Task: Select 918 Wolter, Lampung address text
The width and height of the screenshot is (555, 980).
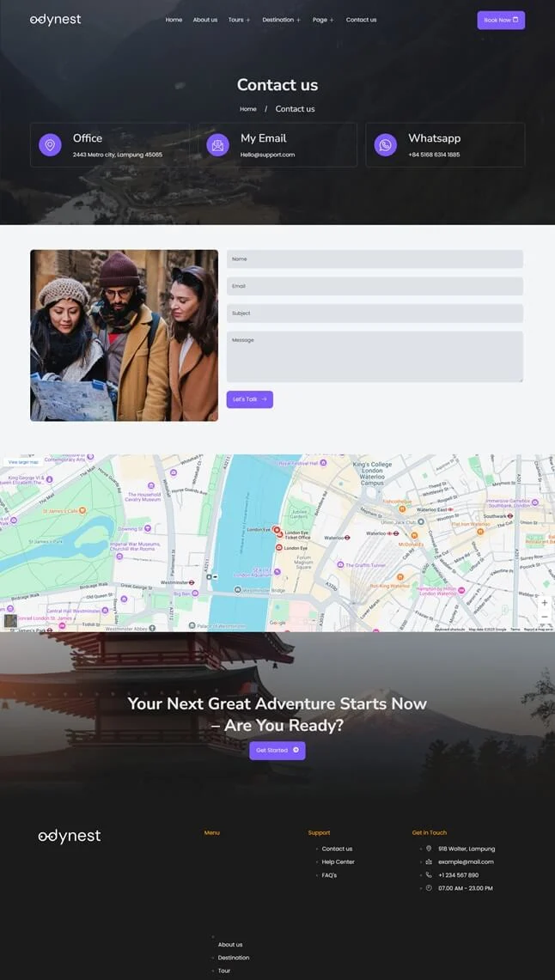Action: pos(467,849)
